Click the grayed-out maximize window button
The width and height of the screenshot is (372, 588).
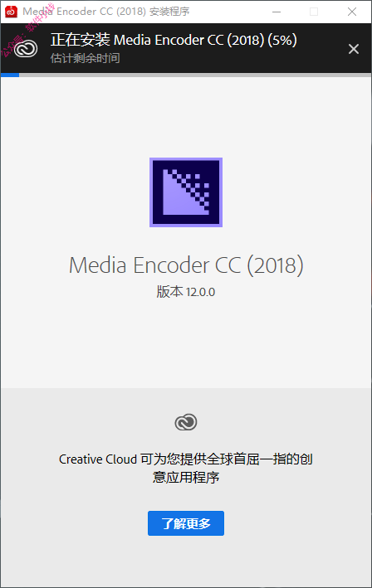click(x=314, y=12)
